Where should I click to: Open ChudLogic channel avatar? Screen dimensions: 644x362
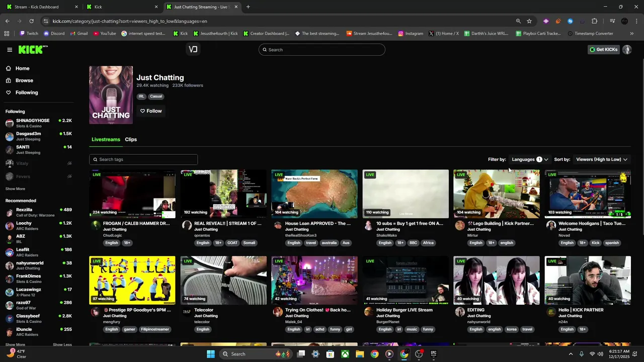point(96,225)
